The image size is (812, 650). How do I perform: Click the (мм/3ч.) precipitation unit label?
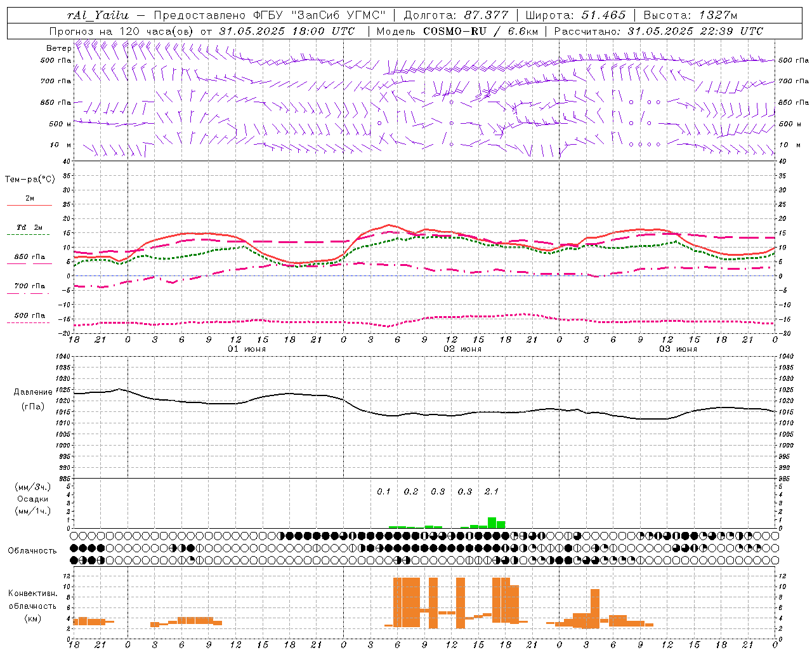(33, 487)
